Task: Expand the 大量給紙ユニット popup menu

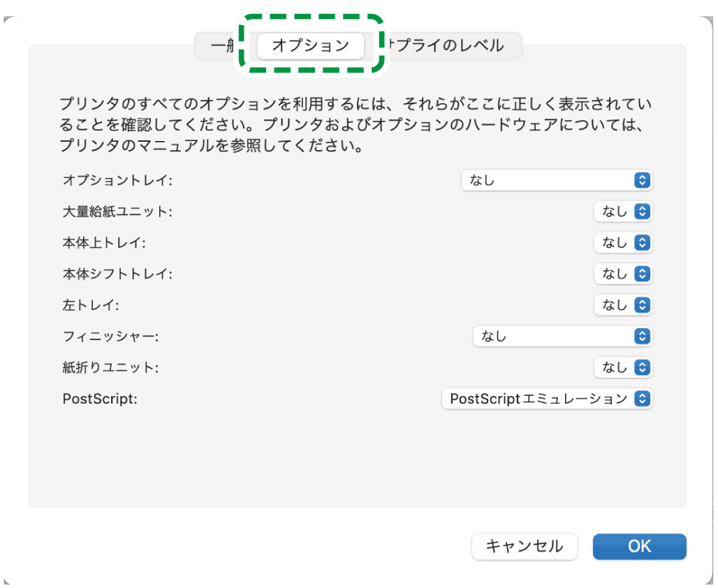Action: 623,212
